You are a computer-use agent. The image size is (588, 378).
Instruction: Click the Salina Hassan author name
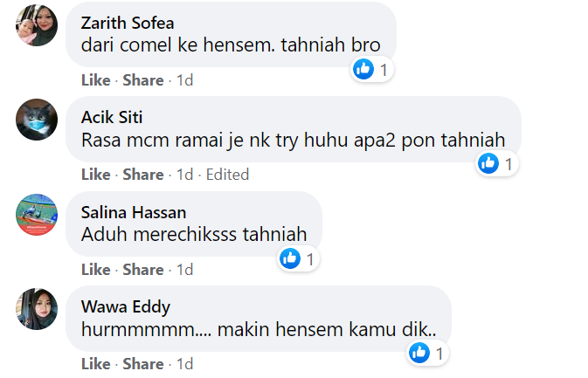pos(133,212)
